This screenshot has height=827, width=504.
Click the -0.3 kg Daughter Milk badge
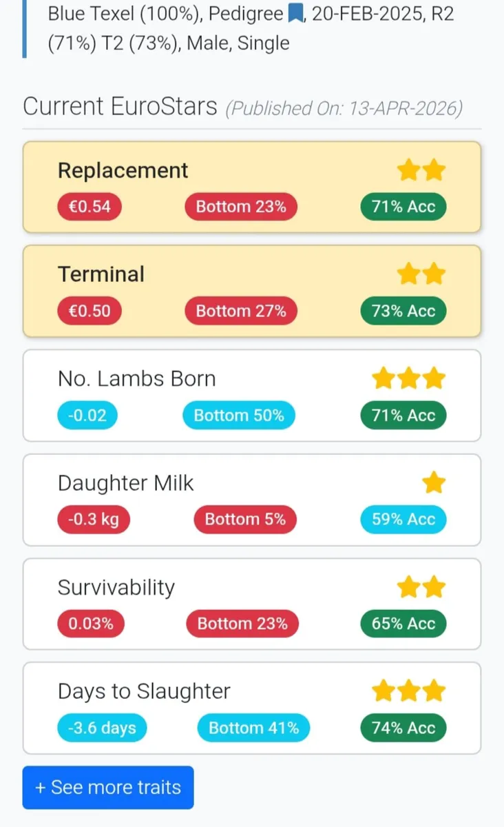[x=93, y=520]
